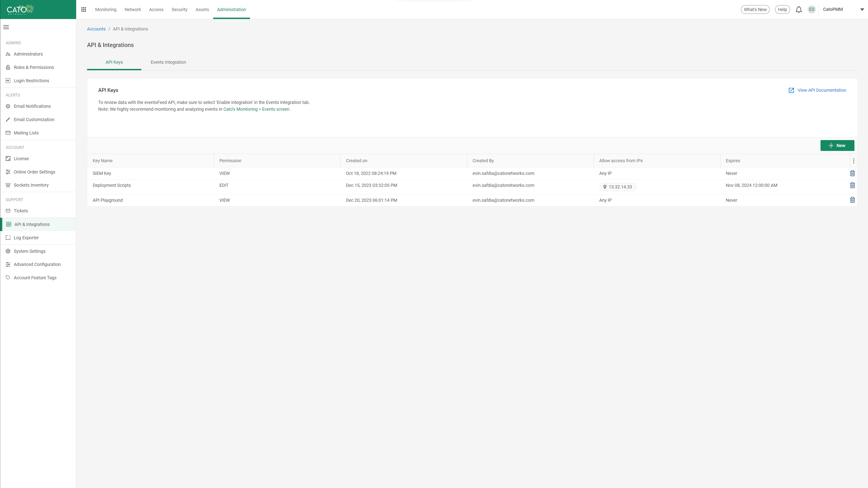Click the 13.32.14.33 IP chip
The image size is (868, 488).
[x=618, y=187]
